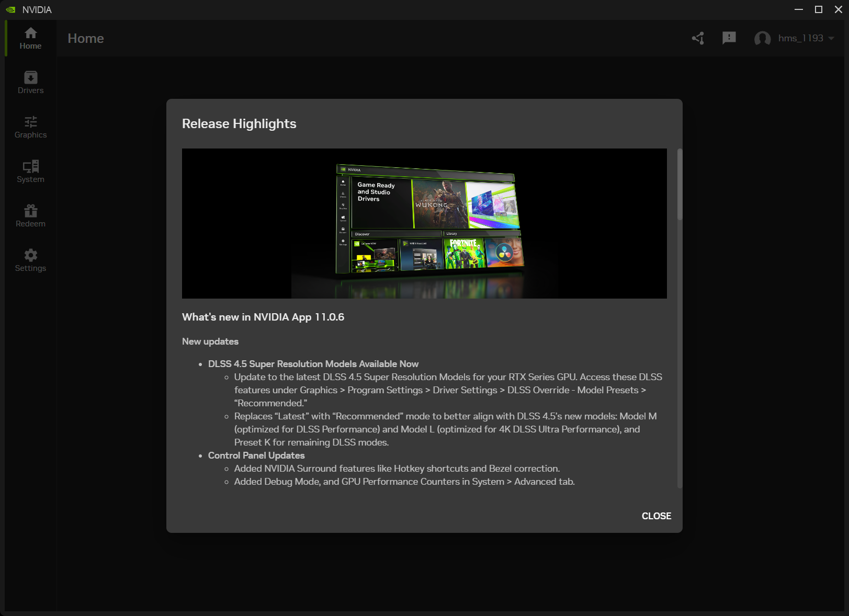Open the System section icon
849x616 pixels.
(x=30, y=167)
